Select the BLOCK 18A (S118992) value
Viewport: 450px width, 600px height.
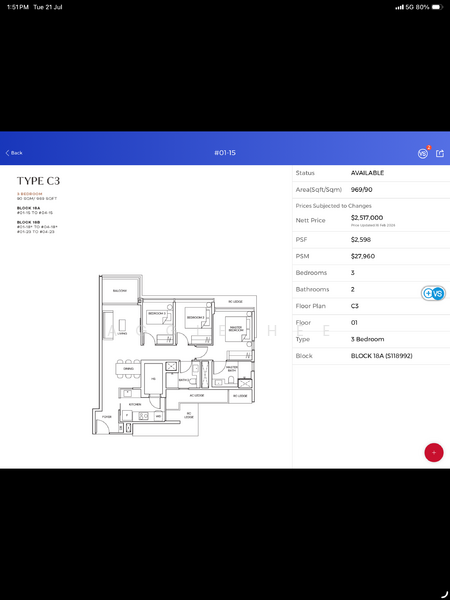(x=382, y=356)
